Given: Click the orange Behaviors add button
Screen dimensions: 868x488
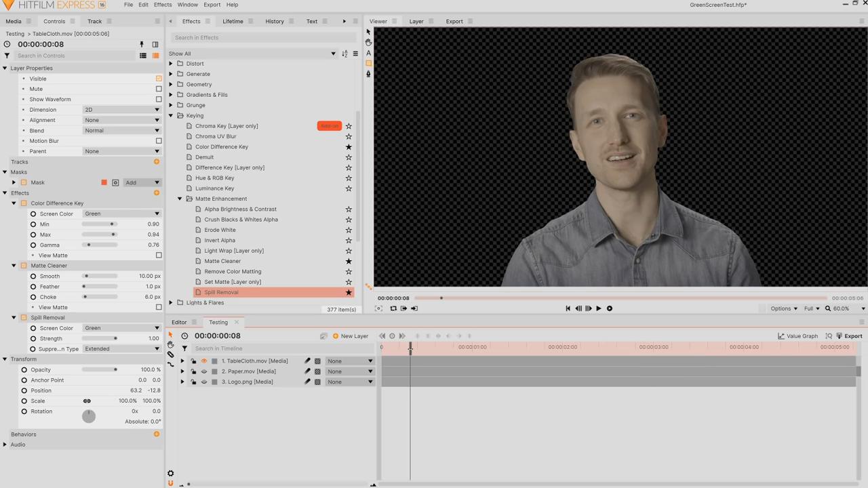Looking at the screenshot, I should (157, 434).
